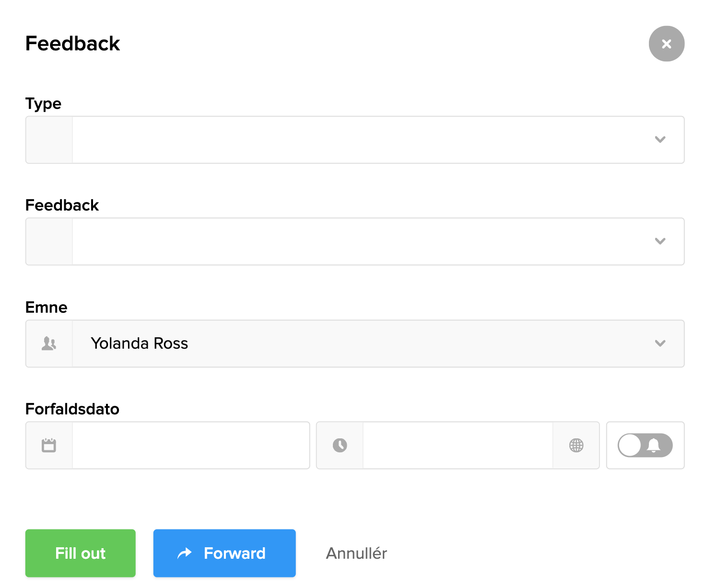Image resolution: width=706 pixels, height=588 pixels.
Task: Close the Feedback dialog
Action: pos(666,44)
